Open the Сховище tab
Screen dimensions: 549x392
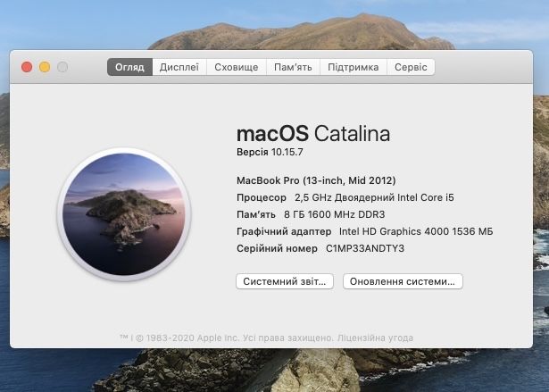tap(237, 67)
